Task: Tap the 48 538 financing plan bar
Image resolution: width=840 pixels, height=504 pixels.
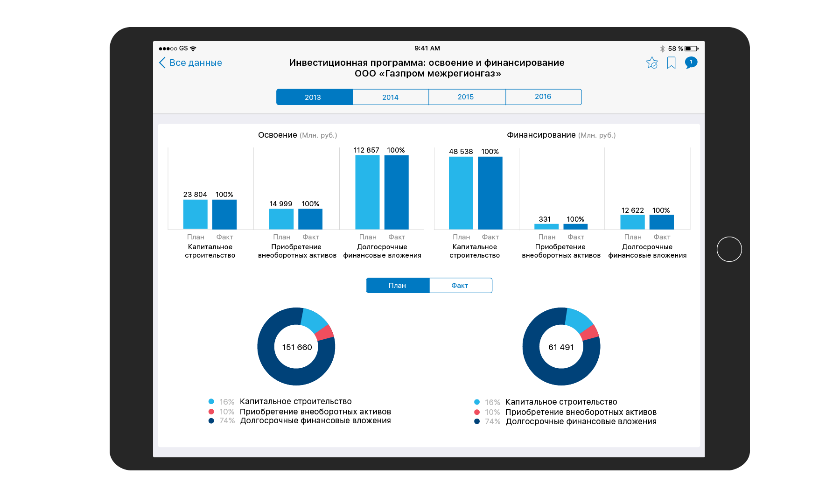Action: coord(461,193)
